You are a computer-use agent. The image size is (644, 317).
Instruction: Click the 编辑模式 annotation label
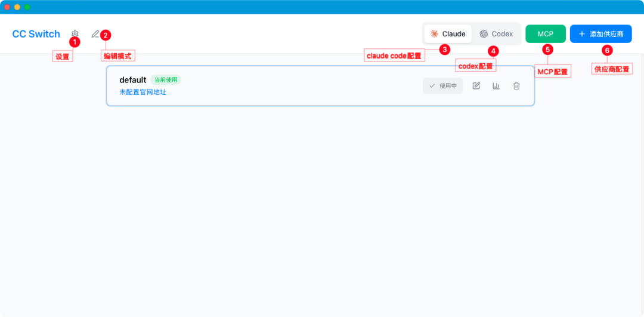[118, 56]
